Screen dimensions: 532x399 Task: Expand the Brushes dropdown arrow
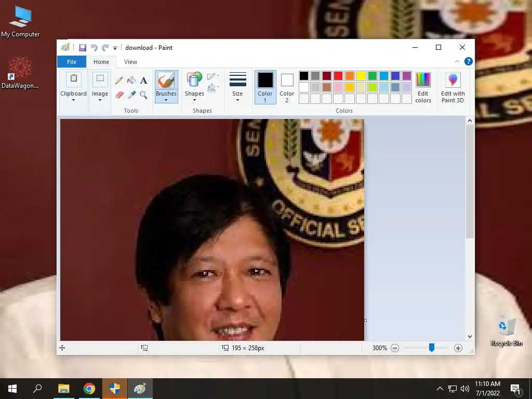coord(166,100)
